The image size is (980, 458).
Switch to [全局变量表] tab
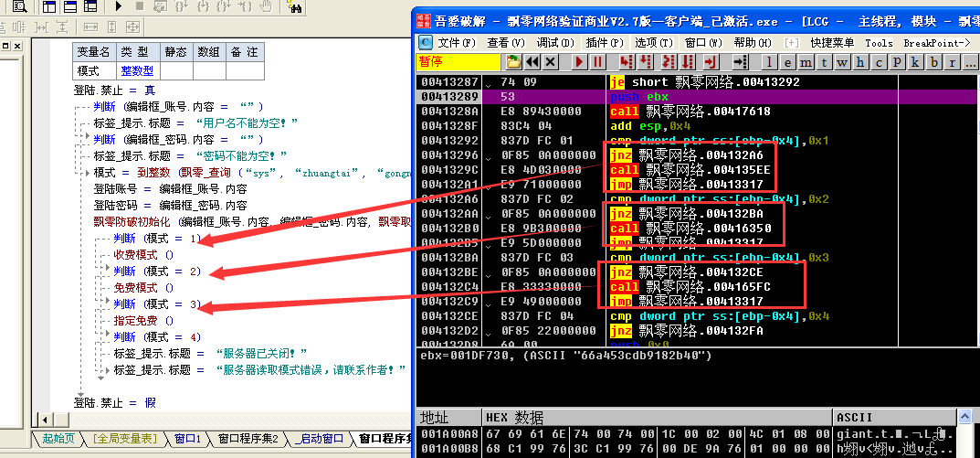coord(123,439)
